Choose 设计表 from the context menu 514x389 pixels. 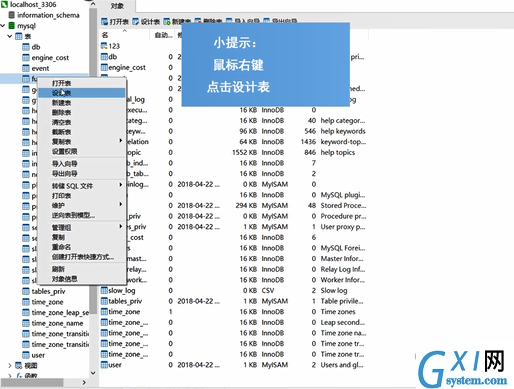tap(82, 93)
